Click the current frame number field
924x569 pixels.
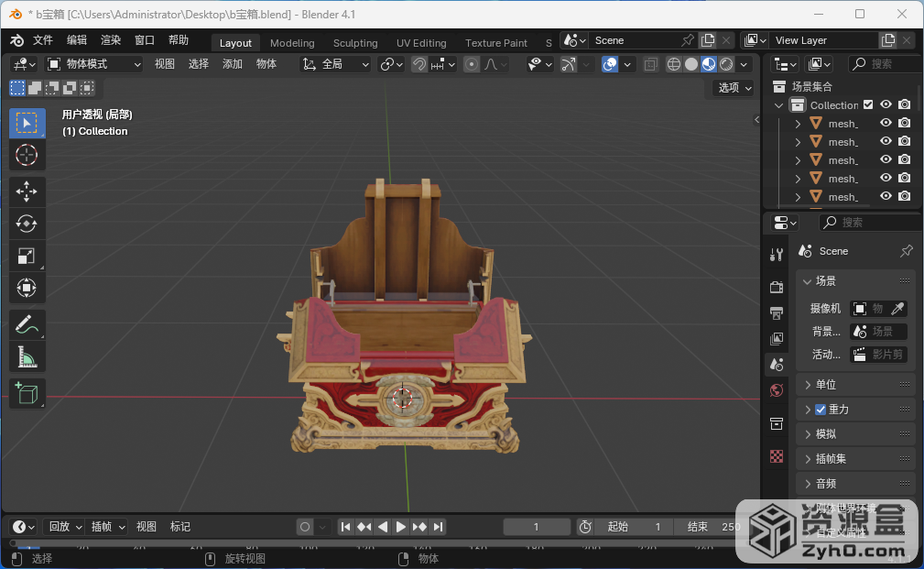point(537,527)
